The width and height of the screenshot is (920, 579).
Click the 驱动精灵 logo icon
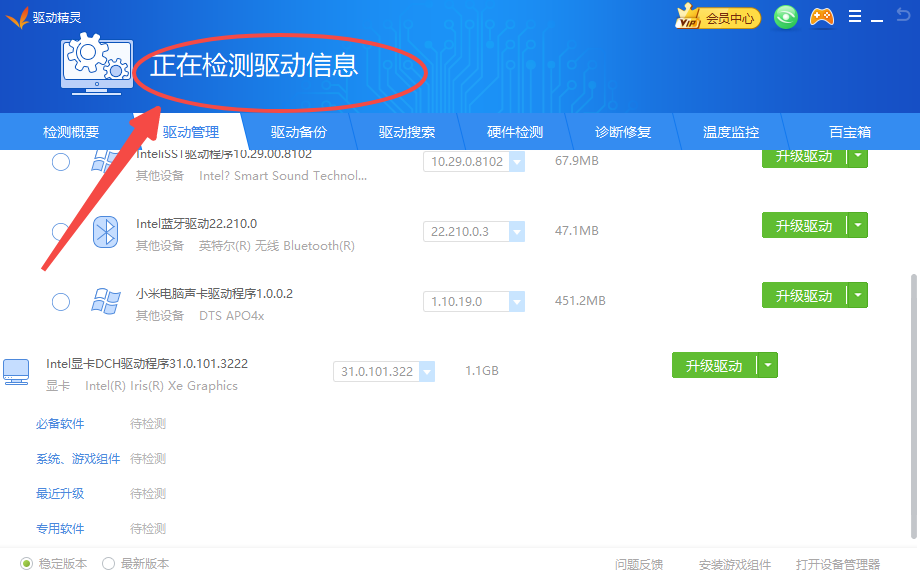click(x=16, y=17)
